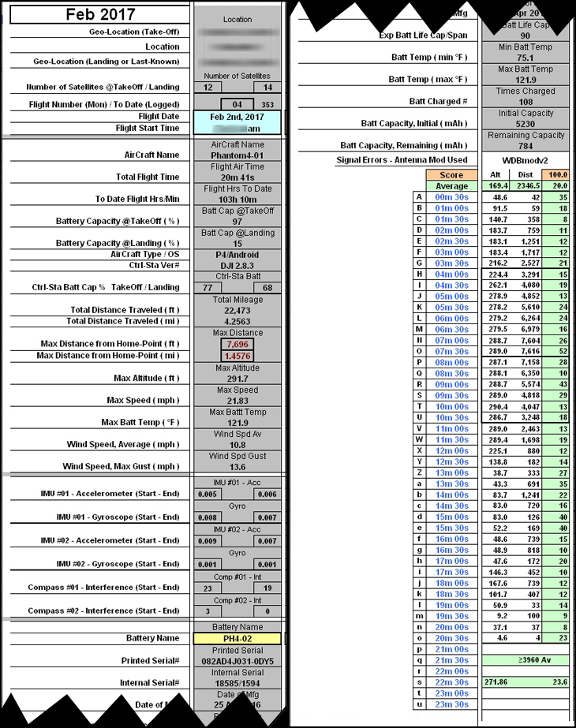
Task: Select the "≥3960 Av" green cell
Action: tap(526, 660)
